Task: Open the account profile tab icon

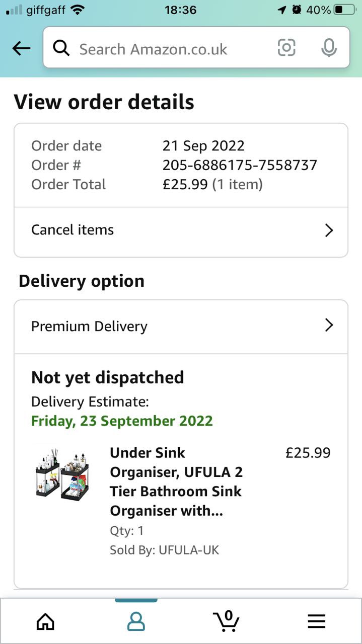Action: pyautogui.click(x=136, y=622)
